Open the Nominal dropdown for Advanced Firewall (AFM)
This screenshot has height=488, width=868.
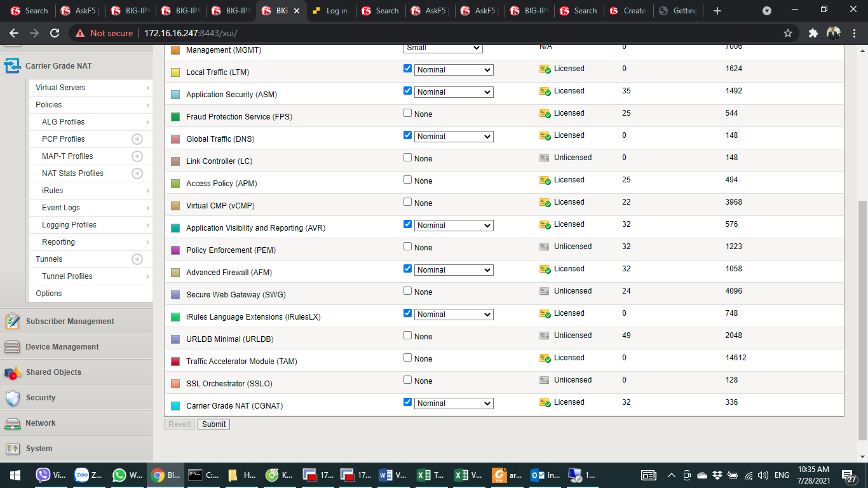click(x=454, y=270)
